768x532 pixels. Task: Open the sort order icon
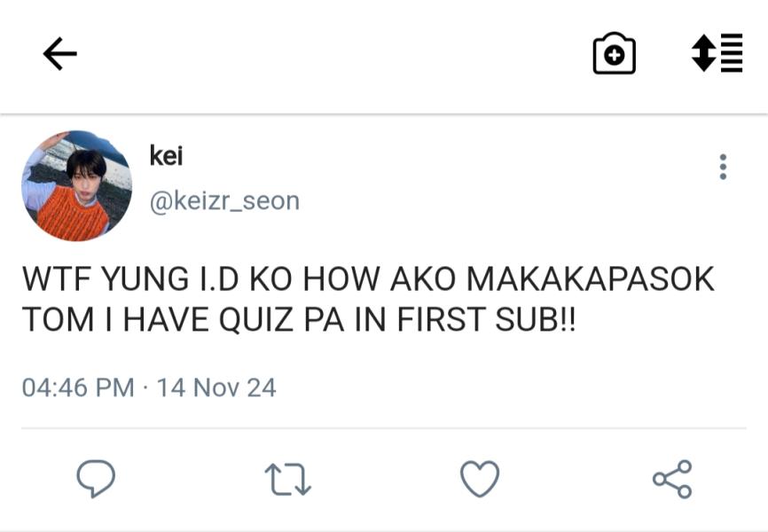[x=717, y=54]
